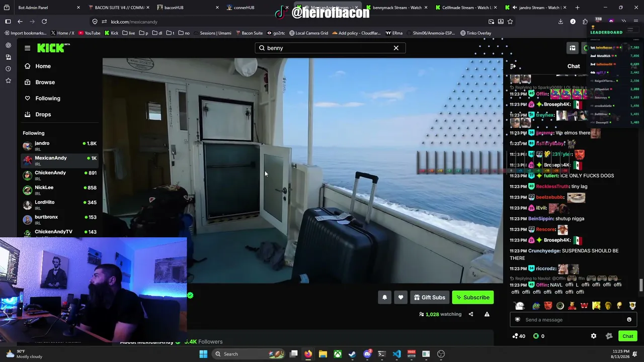The image size is (644, 362).
Task: Share the stream via share icon
Action: [x=471, y=314]
